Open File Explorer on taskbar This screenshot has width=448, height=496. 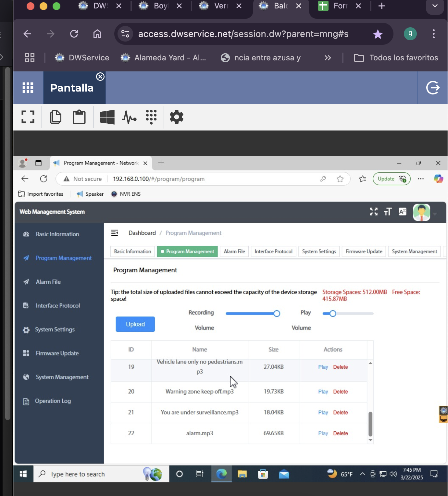pyautogui.click(x=242, y=474)
